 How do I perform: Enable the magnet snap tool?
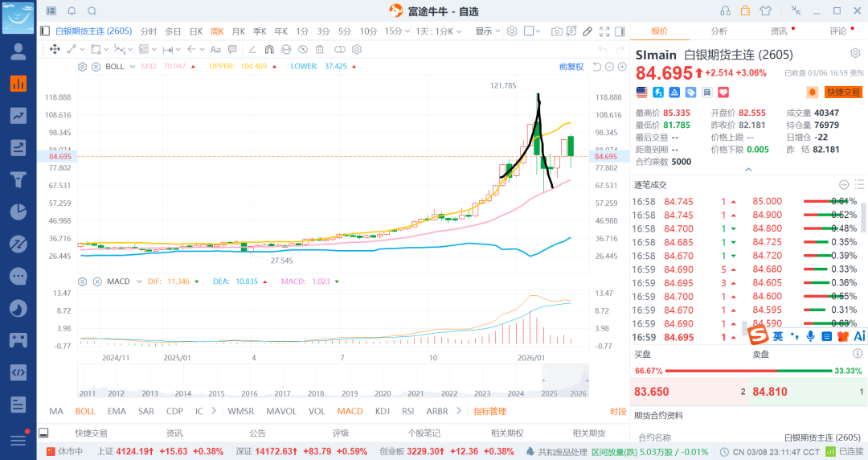tap(269, 49)
